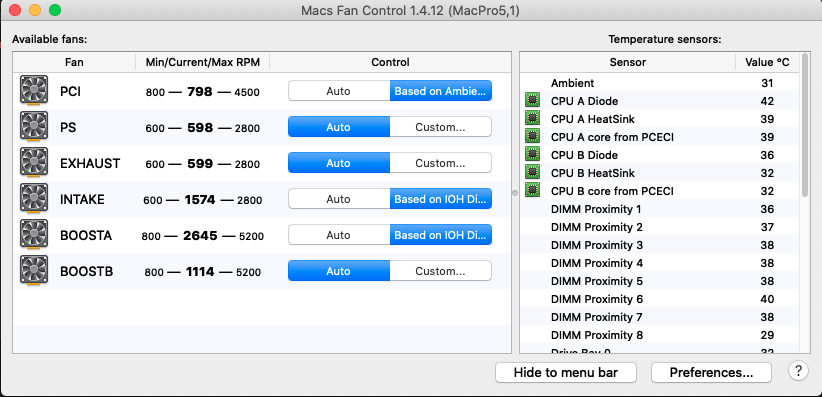Screen dimensions: 822x397
Task: Open help with the question mark icon
Action: [x=798, y=371]
